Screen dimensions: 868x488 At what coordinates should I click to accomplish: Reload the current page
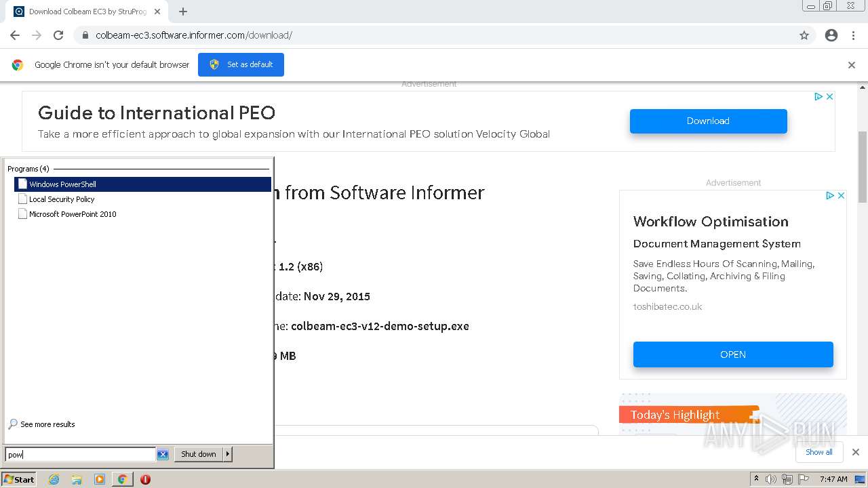pos(58,35)
